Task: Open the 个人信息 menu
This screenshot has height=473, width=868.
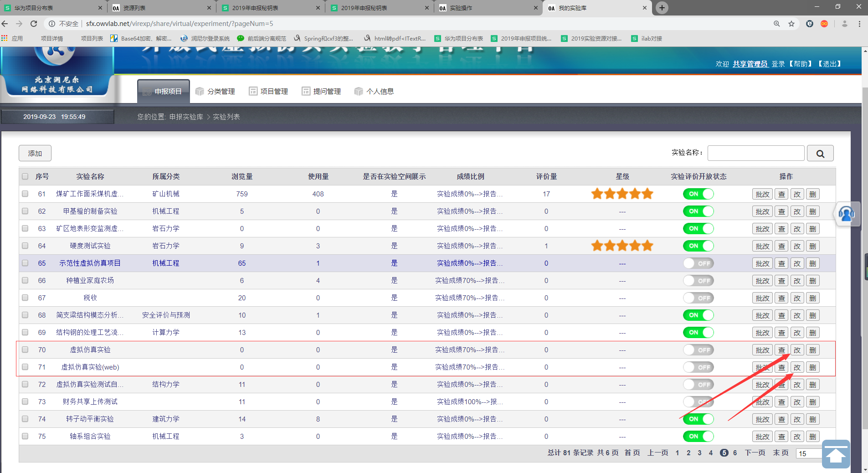Action: pos(374,91)
